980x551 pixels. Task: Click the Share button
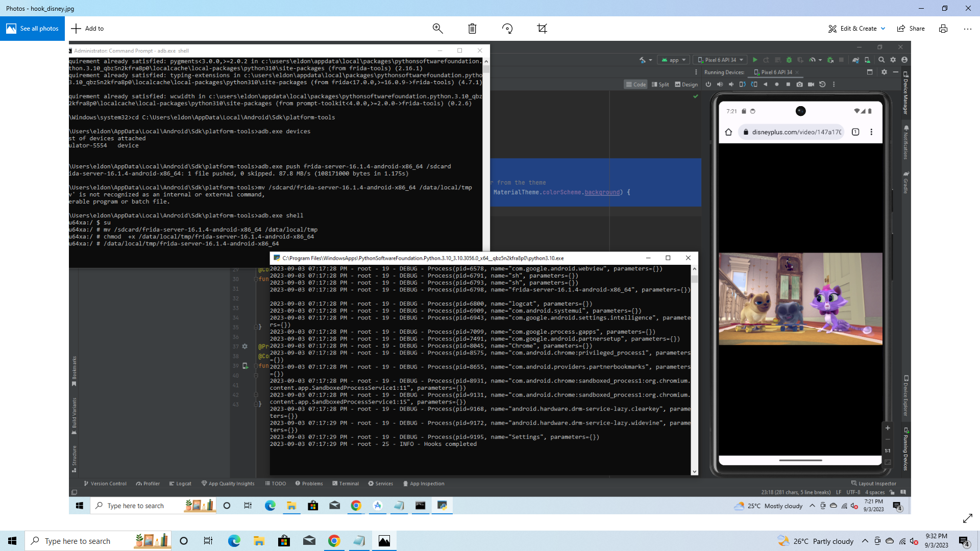pyautogui.click(x=911, y=29)
